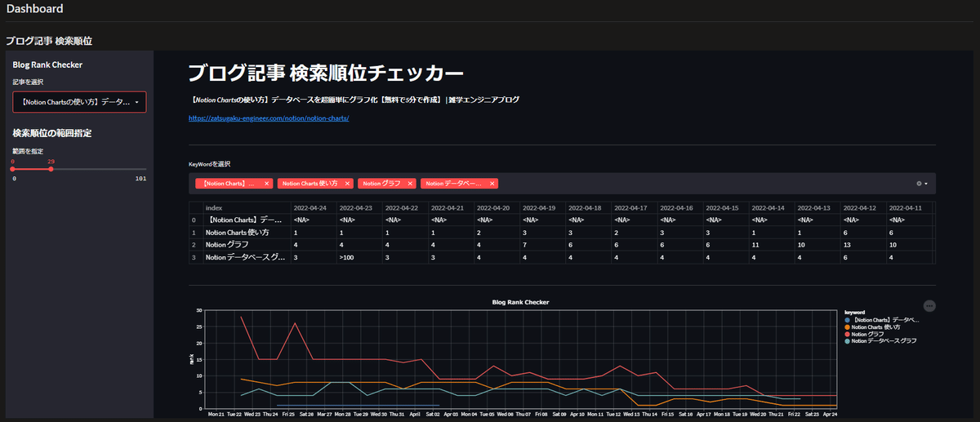Open the zatsugaku-engineer.com notion-charts link
This screenshot has height=422, width=980.
(269, 118)
